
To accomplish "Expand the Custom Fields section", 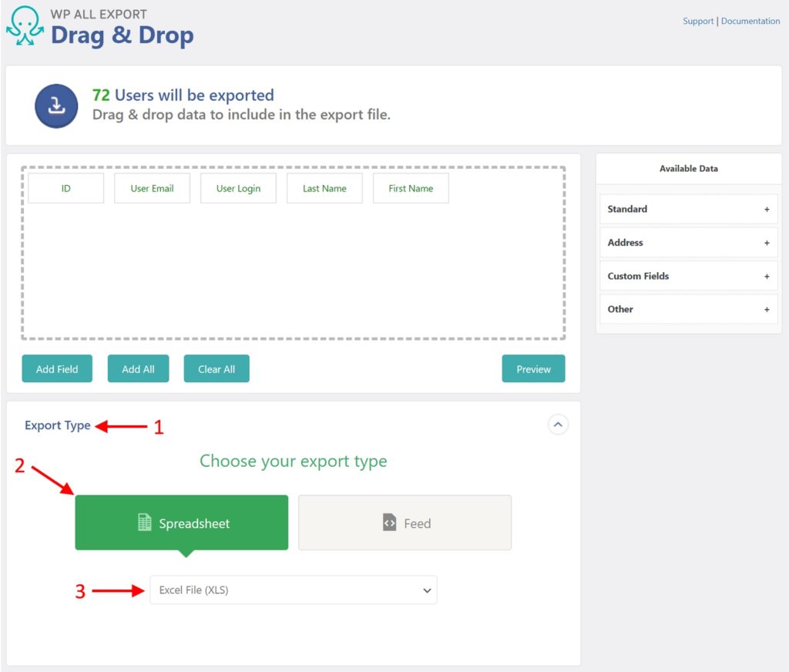I will 767,276.
